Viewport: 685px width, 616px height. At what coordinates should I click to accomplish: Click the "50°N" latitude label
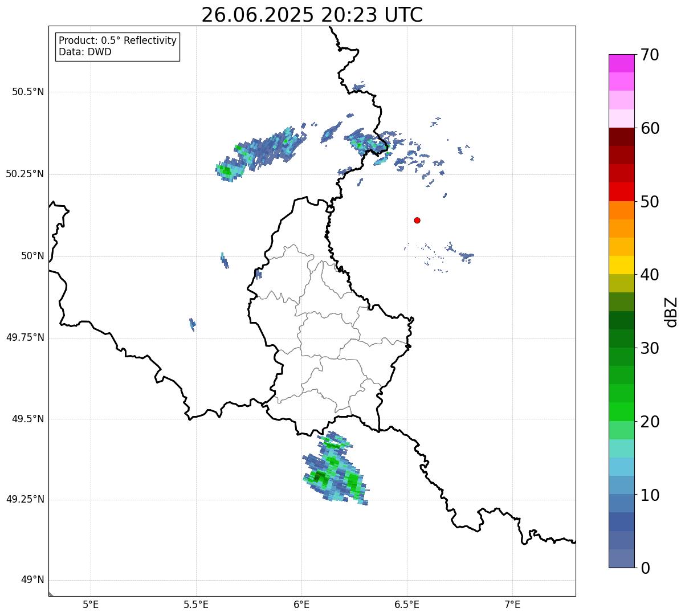(32, 256)
